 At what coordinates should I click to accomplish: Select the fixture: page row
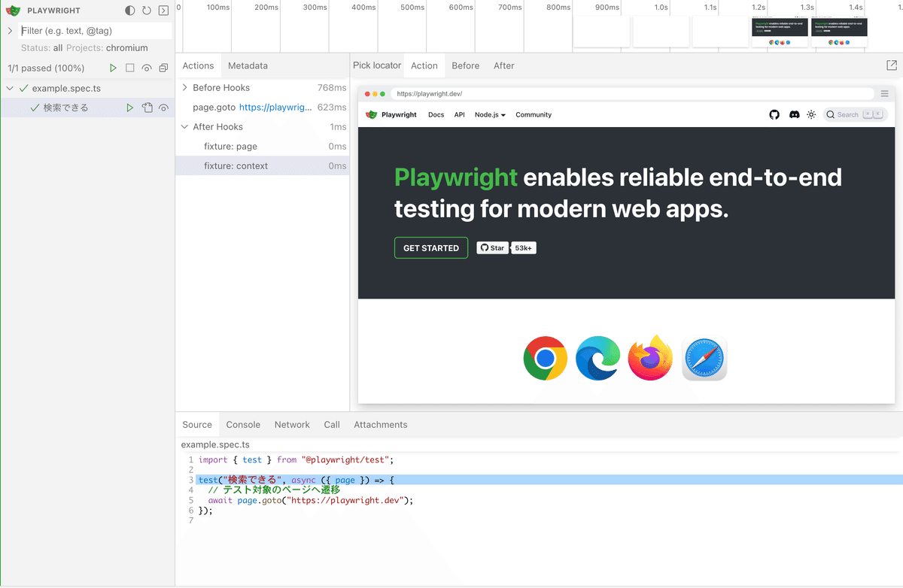[263, 147]
